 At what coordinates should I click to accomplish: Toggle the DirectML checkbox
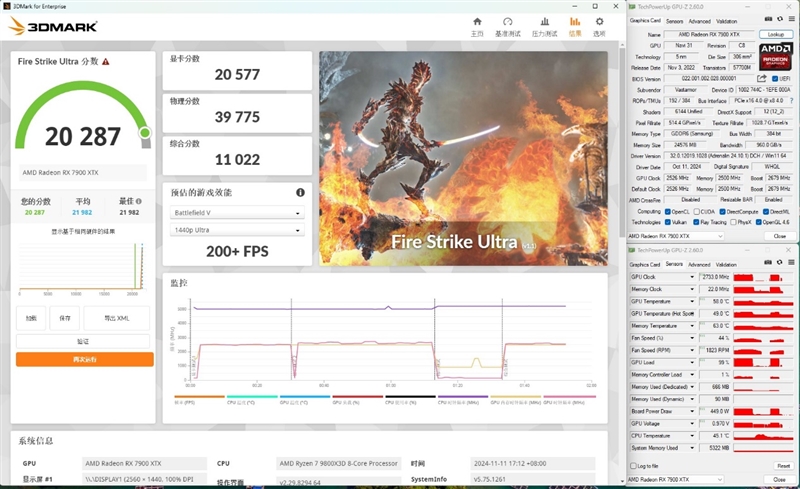pos(766,211)
